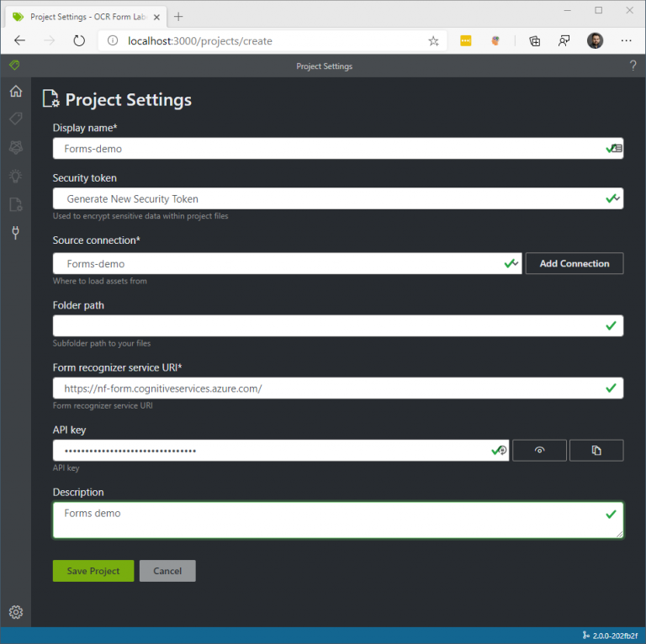Open the Source connection dropdown

(x=287, y=263)
